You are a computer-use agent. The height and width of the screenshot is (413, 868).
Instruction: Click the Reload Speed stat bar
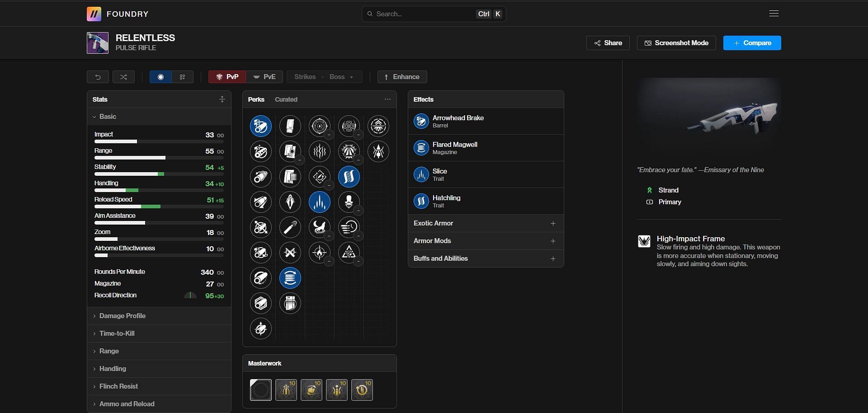pos(159,206)
